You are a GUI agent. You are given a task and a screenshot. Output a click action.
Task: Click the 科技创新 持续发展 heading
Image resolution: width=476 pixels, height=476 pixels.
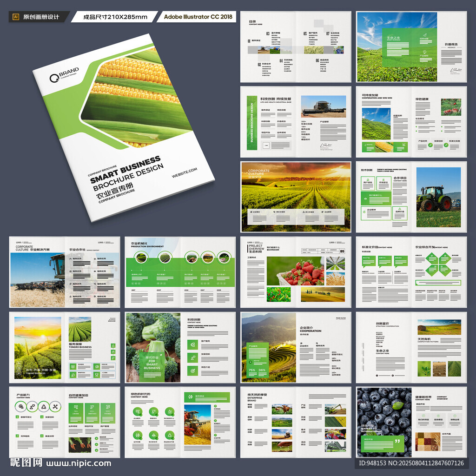click(x=276, y=99)
